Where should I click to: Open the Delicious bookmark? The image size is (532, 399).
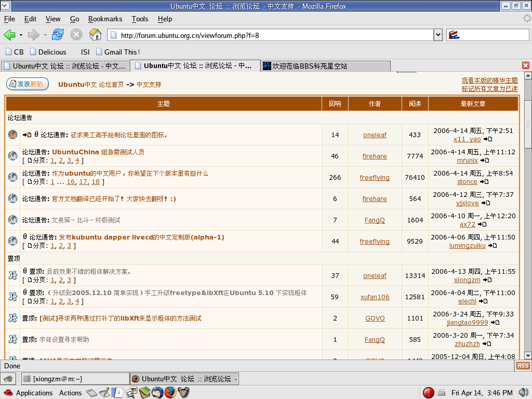click(x=48, y=52)
